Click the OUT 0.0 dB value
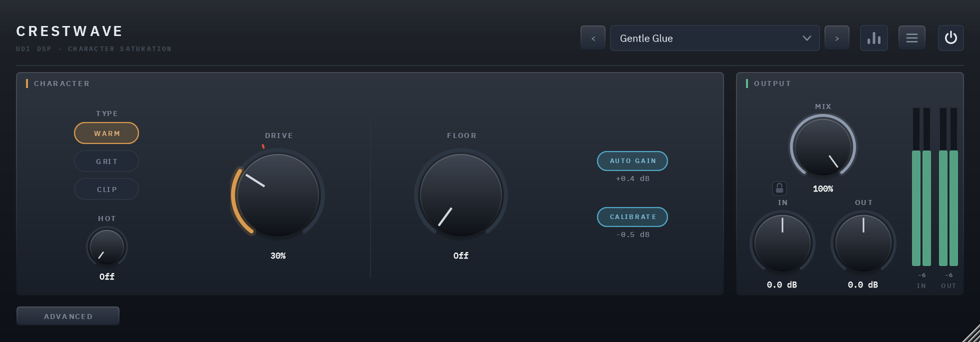 pyautogui.click(x=863, y=284)
